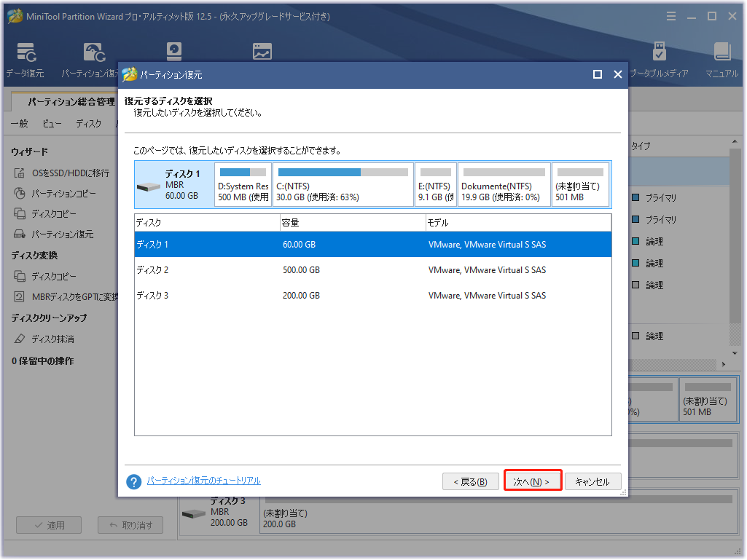Open the ブータブルメディア (Bootable Media) tool
The width and height of the screenshot is (747, 560).
tap(660, 58)
